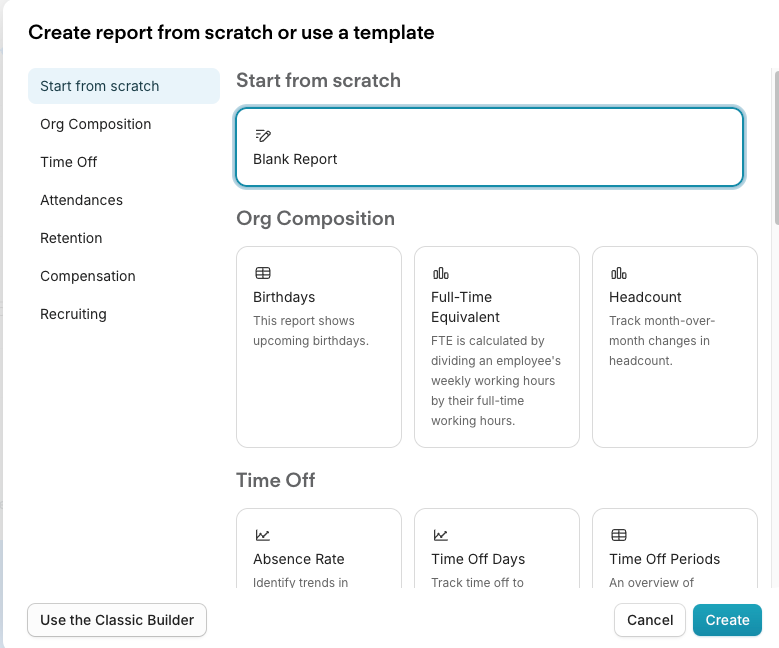The height and width of the screenshot is (648, 779).
Task: Select the Blank Report card
Action: tap(489, 147)
